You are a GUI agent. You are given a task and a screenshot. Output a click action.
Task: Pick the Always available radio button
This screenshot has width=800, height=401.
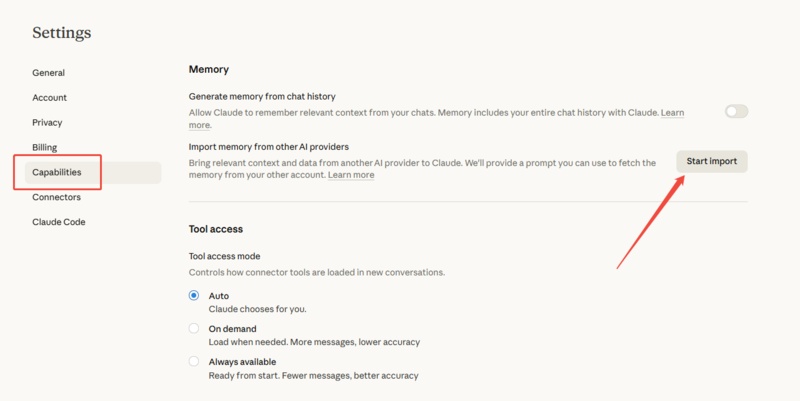[194, 361]
